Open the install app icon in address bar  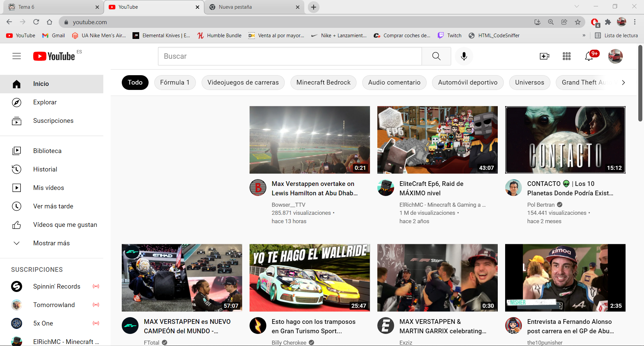pos(537,22)
